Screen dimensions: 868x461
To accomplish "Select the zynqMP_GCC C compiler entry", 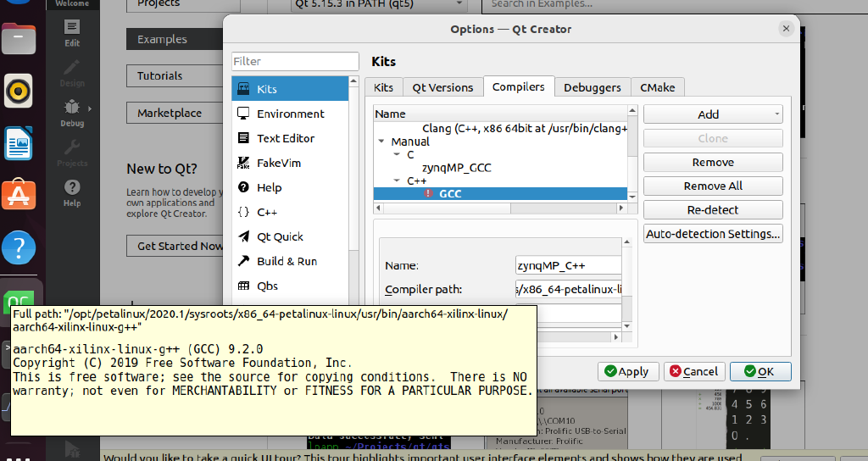I will [x=456, y=168].
